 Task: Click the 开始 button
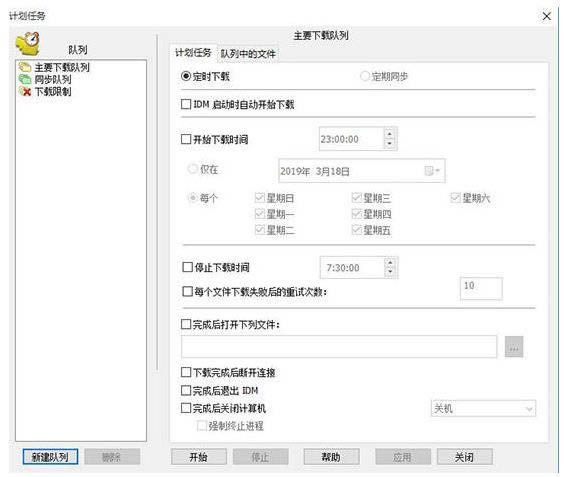click(x=199, y=457)
